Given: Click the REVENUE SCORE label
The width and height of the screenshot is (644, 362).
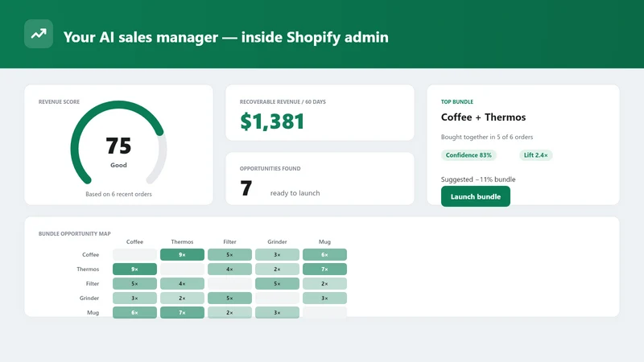Looking at the screenshot, I should [59, 102].
